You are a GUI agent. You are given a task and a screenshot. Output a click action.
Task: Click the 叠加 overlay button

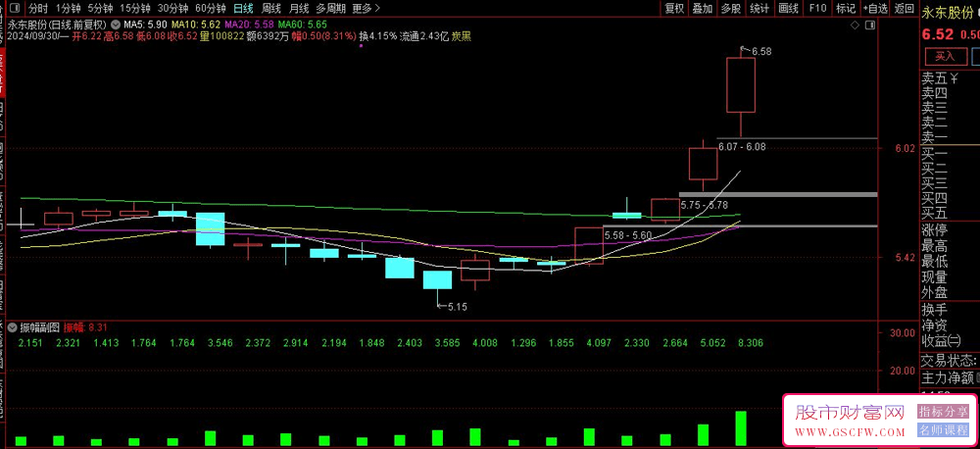(703, 8)
